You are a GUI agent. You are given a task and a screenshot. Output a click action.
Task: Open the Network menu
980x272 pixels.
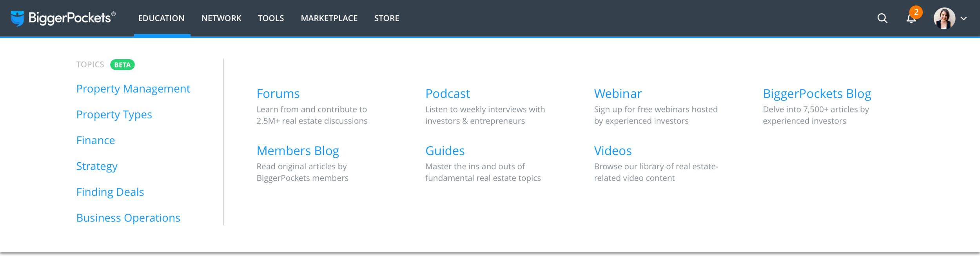point(221,18)
